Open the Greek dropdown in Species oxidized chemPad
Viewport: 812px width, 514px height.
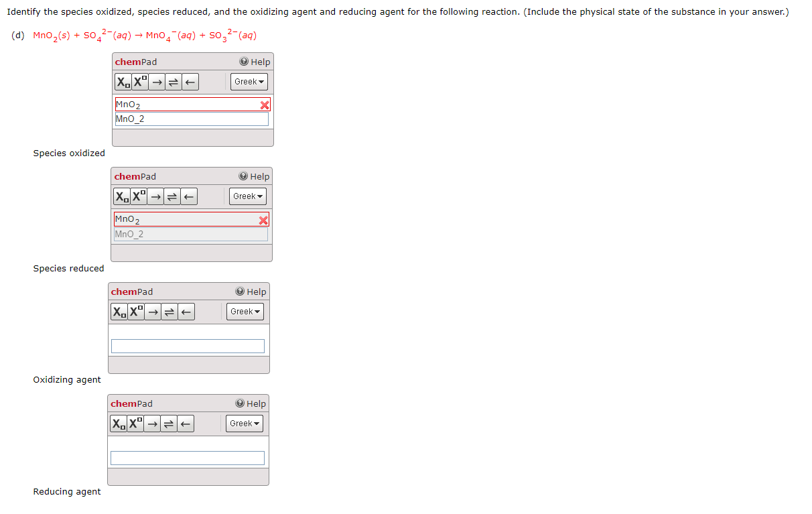click(249, 82)
